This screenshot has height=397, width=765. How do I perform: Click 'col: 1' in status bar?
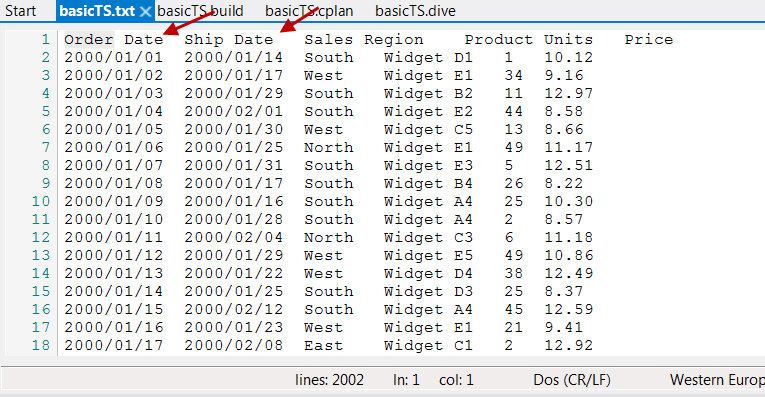pyautogui.click(x=456, y=380)
